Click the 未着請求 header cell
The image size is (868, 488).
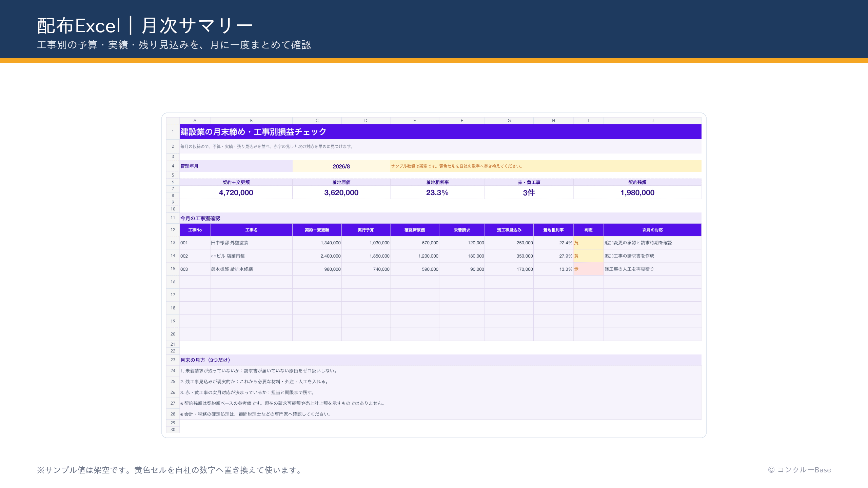click(x=462, y=230)
